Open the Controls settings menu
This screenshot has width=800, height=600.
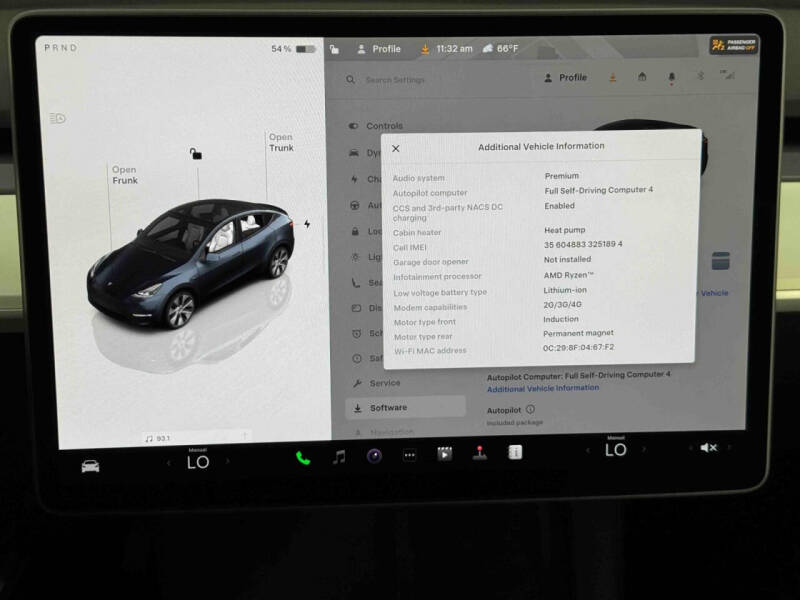376,126
